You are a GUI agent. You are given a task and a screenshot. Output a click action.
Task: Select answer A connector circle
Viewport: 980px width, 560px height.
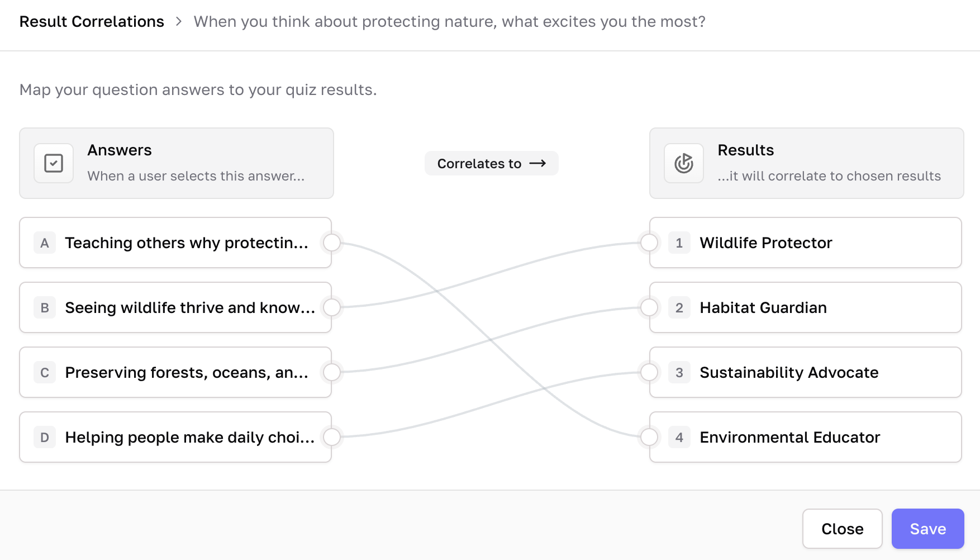332,243
